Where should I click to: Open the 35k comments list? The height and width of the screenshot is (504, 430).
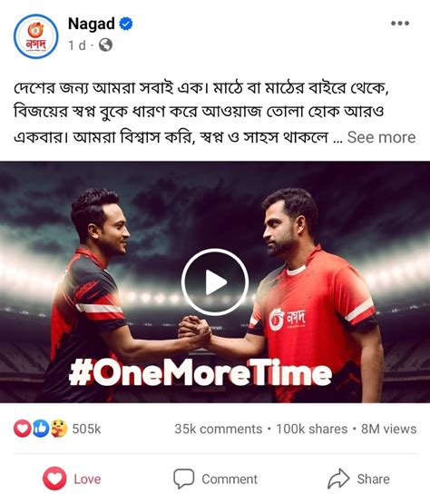tap(219, 430)
